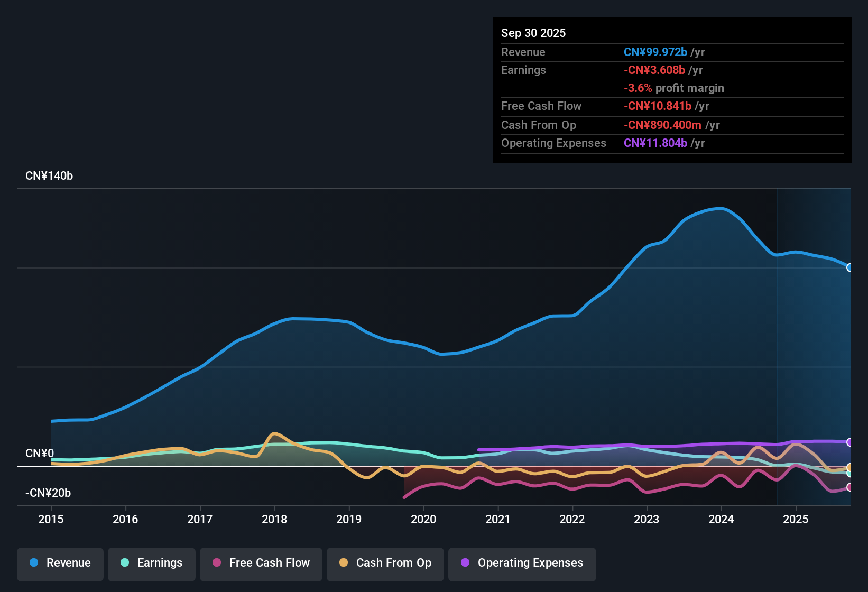Screen dimensions: 868x592
Task: Click the pink Free Cash Flow legend dot
Action: pos(216,563)
